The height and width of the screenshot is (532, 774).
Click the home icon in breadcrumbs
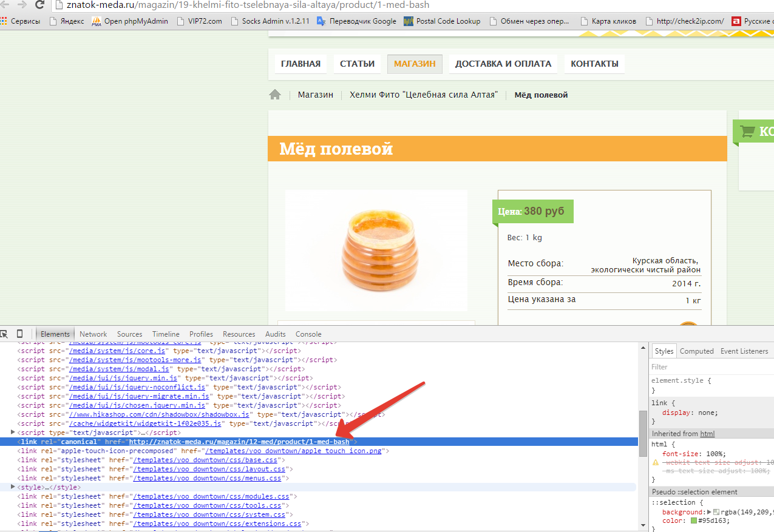pyautogui.click(x=275, y=95)
